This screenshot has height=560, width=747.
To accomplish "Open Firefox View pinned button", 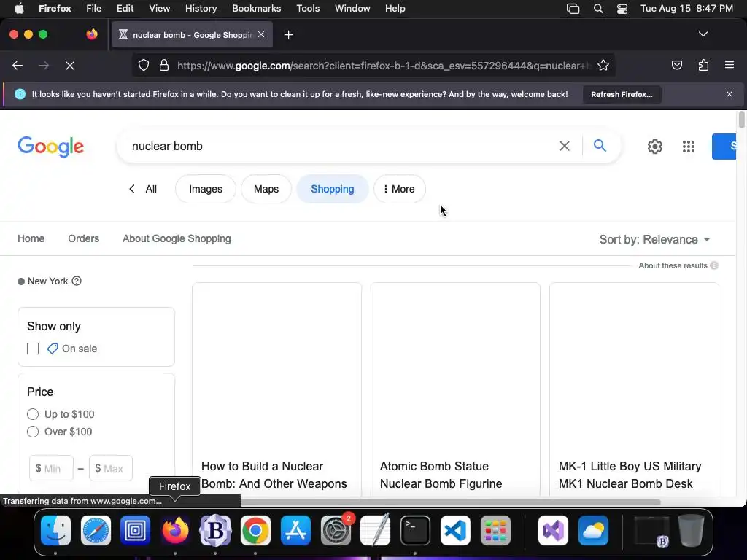I will [92, 34].
